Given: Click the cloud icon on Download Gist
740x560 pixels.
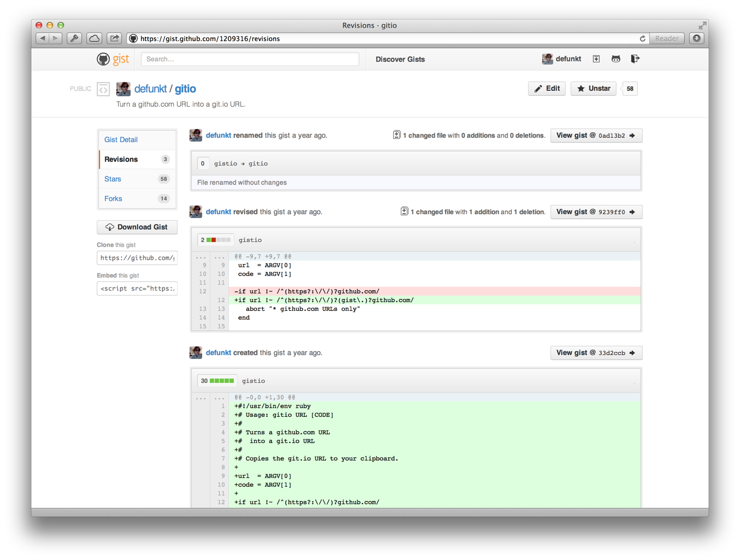Looking at the screenshot, I should [x=110, y=227].
